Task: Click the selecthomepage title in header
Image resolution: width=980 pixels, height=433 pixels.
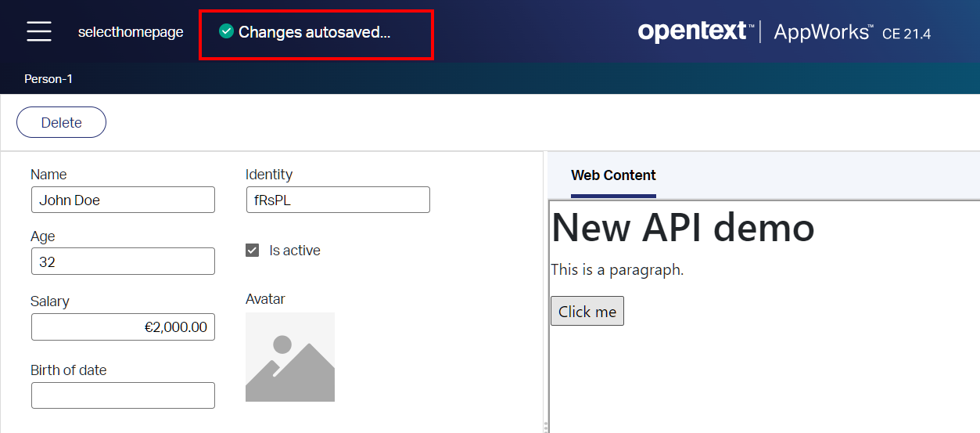Action: point(131,32)
